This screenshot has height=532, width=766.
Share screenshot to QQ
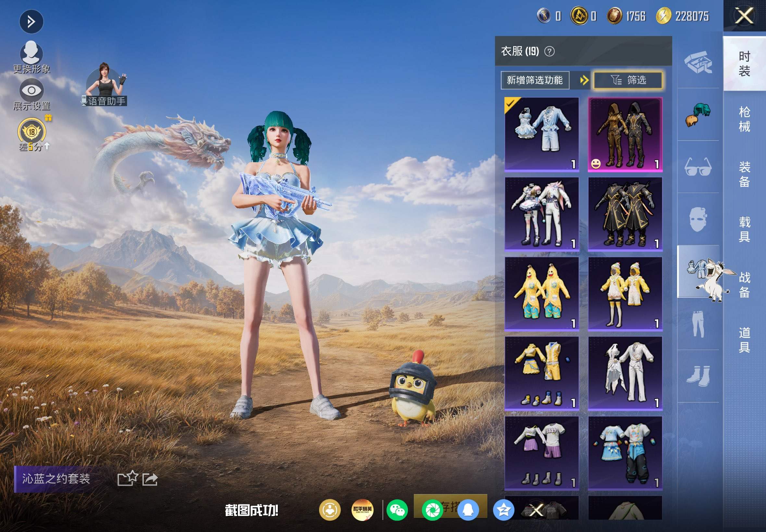468,510
